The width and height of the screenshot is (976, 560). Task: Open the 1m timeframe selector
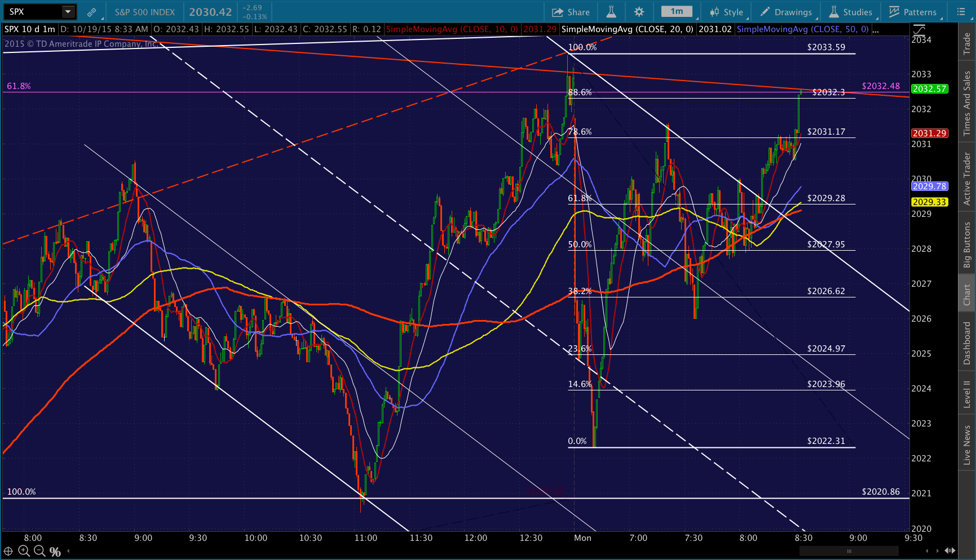point(677,11)
